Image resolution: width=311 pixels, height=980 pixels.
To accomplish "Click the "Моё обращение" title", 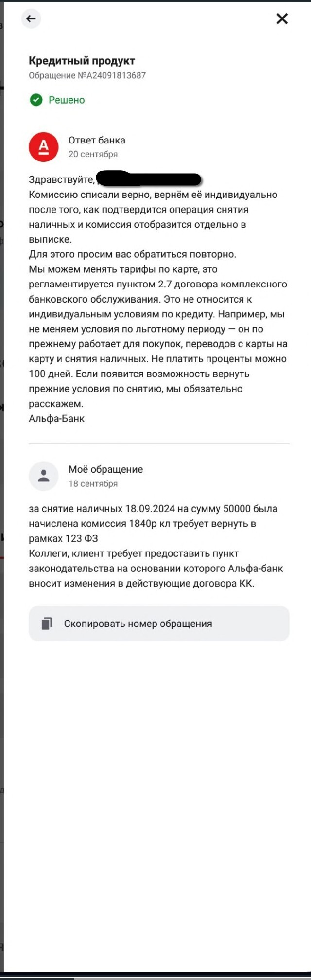I will click(105, 469).
